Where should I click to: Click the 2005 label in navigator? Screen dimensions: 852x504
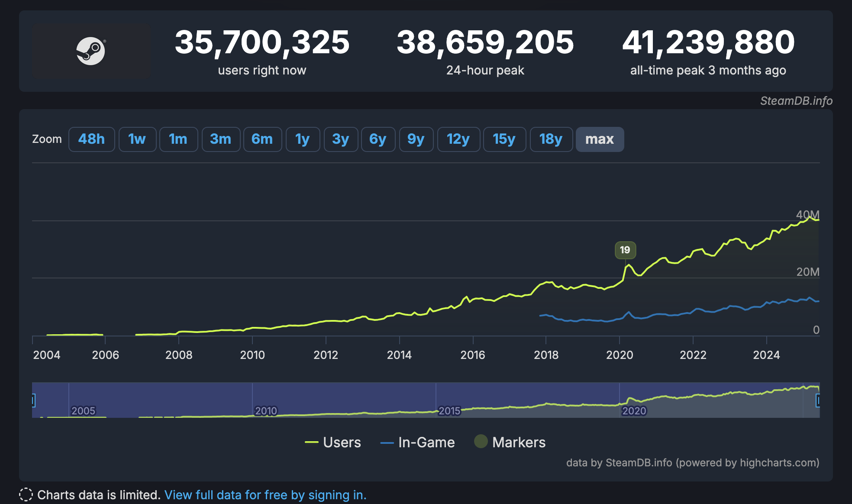[83, 410]
